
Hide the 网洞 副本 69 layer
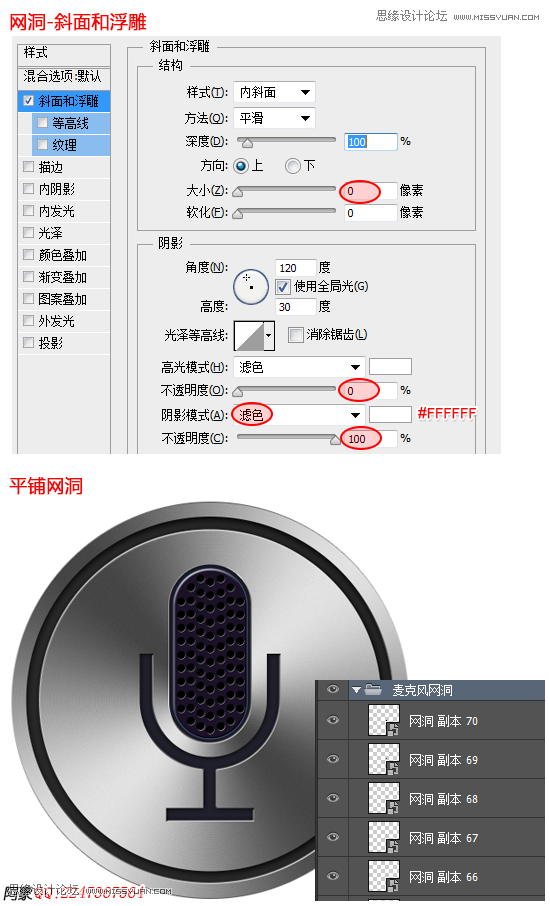click(x=333, y=759)
